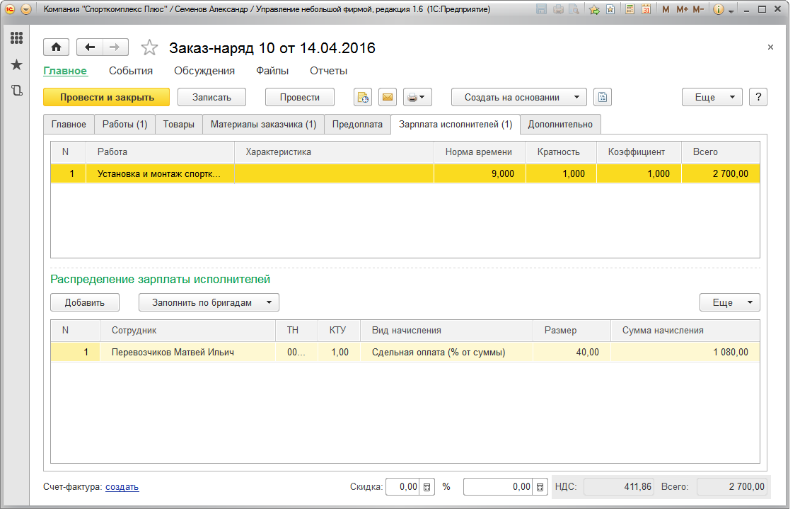
Task: Open calculator for discount percent field
Action: pyautogui.click(x=427, y=487)
